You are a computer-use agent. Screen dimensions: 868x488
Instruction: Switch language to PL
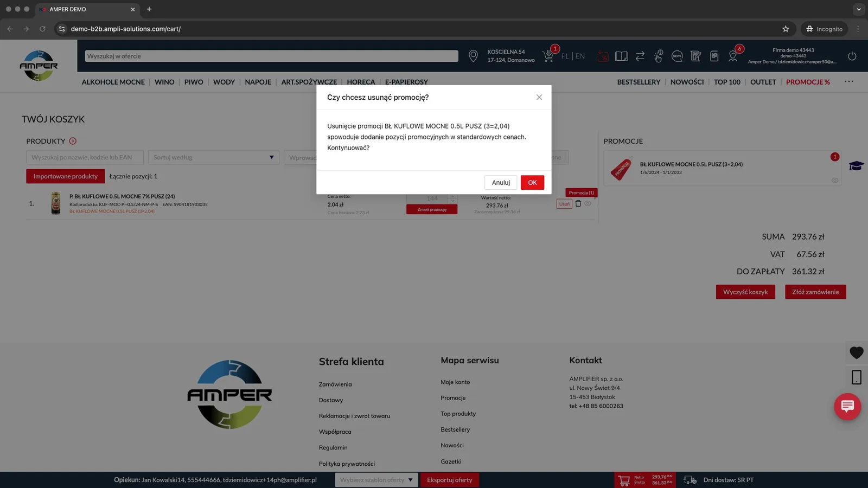pyautogui.click(x=565, y=56)
